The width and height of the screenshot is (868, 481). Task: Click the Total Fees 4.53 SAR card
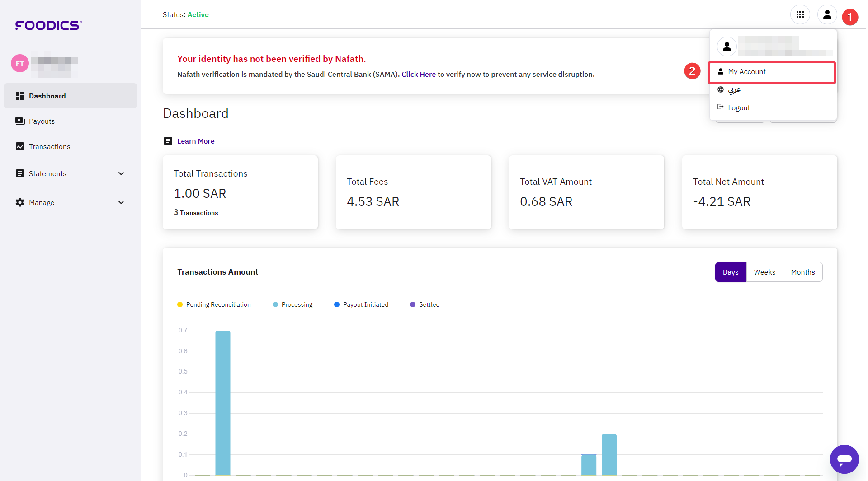(413, 192)
